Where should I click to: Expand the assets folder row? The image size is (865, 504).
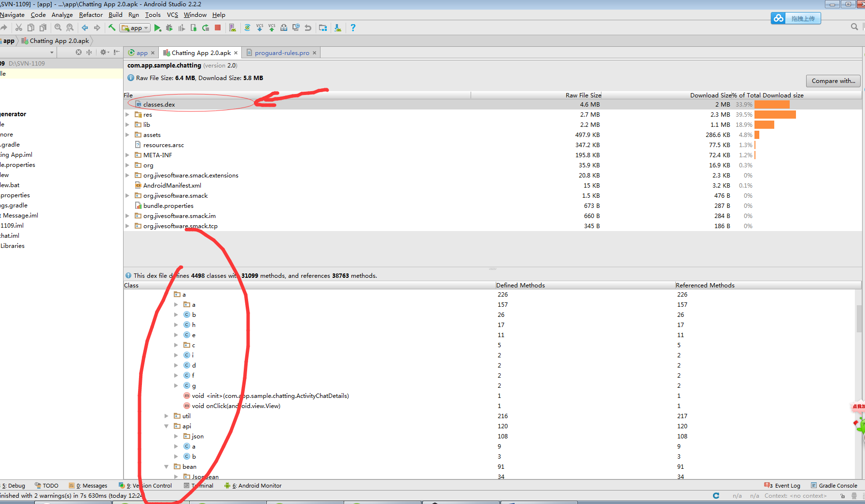[x=127, y=135]
